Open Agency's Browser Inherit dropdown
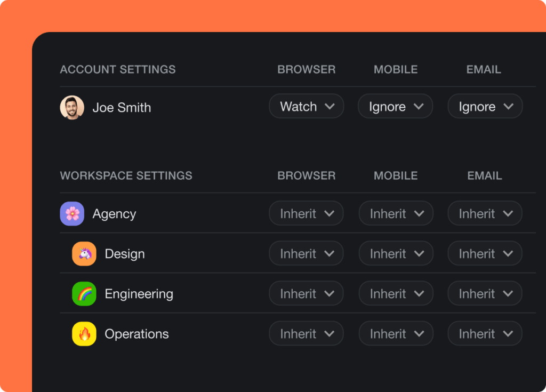The width and height of the screenshot is (546, 392). pyautogui.click(x=306, y=213)
